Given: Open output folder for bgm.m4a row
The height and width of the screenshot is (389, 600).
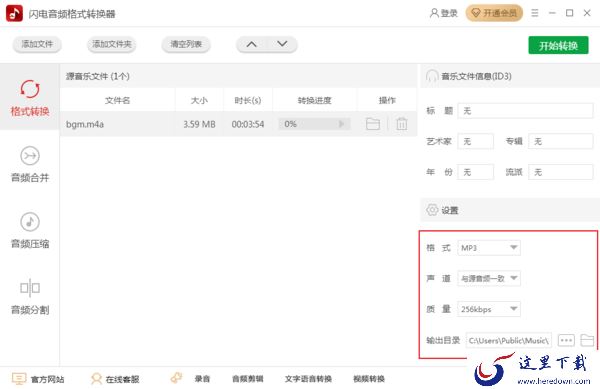Looking at the screenshot, I should pos(373,124).
